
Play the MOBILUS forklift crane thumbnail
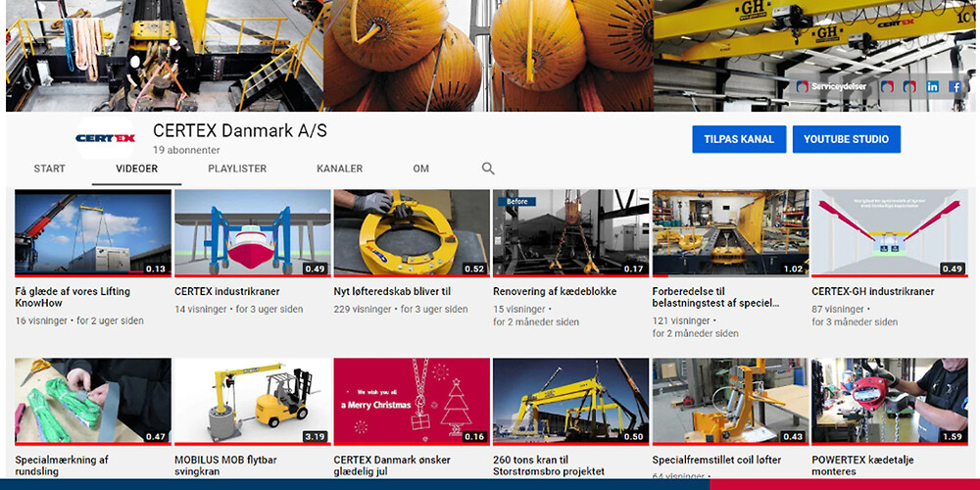coord(253,401)
